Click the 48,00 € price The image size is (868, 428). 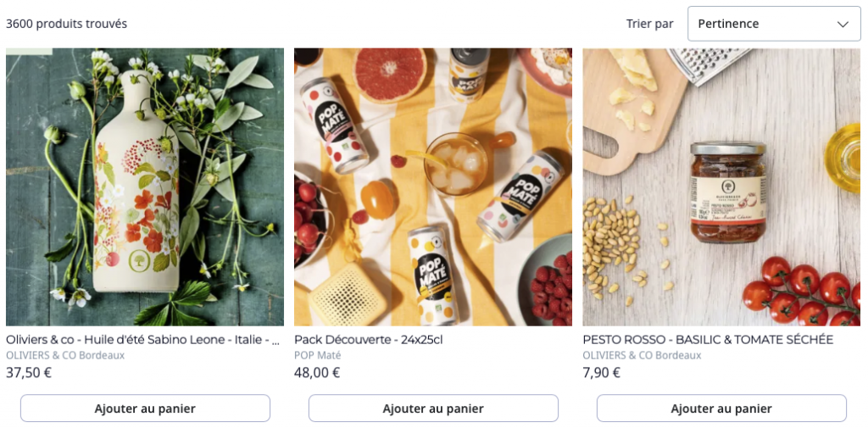coord(317,372)
